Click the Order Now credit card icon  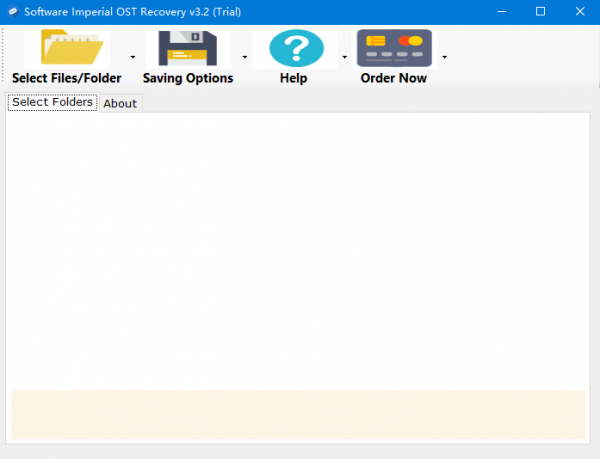[x=394, y=48]
